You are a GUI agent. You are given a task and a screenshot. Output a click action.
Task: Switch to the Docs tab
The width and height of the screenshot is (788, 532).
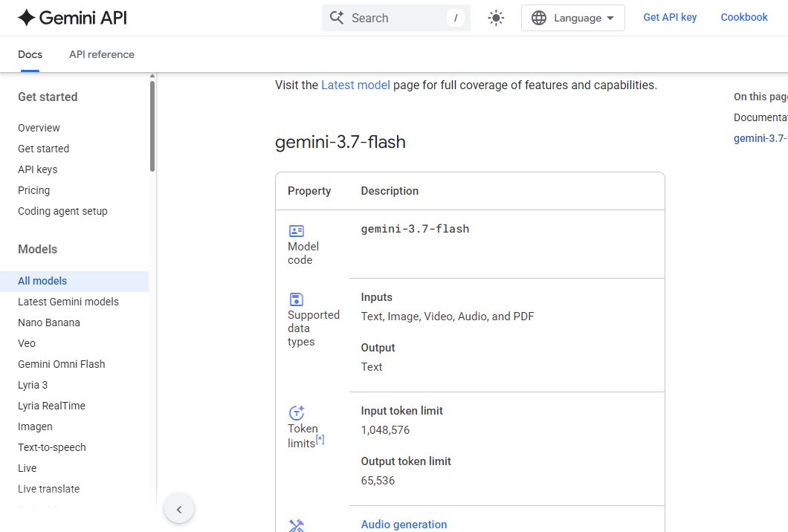30,54
